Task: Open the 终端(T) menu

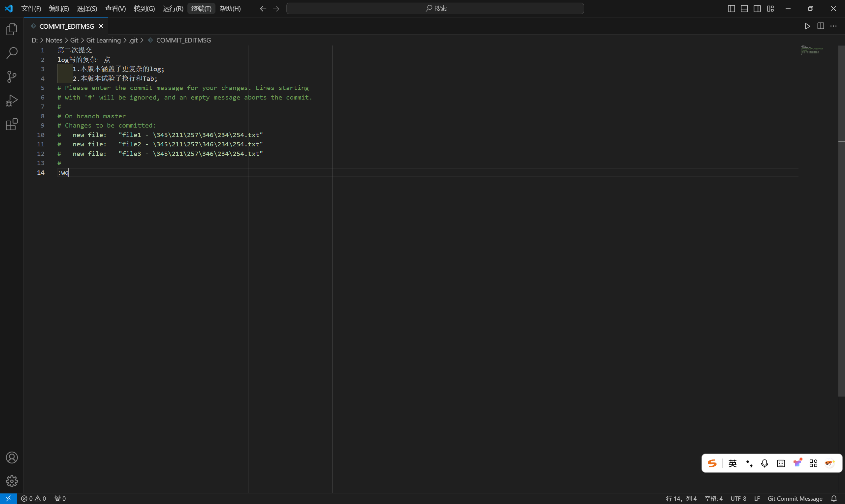Action: [x=201, y=9]
